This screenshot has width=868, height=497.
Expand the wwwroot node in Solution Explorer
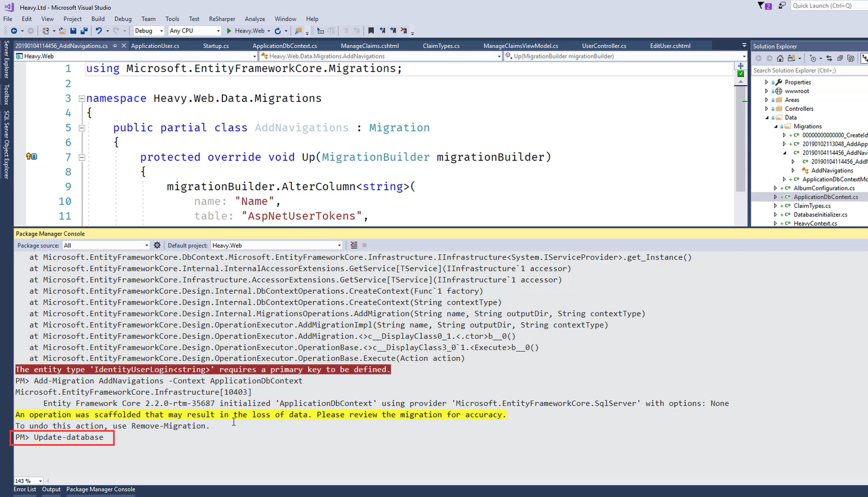point(766,91)
